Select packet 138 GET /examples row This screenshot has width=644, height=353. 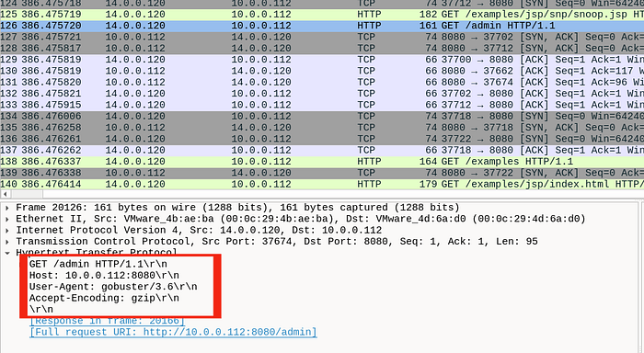(322, 162)
